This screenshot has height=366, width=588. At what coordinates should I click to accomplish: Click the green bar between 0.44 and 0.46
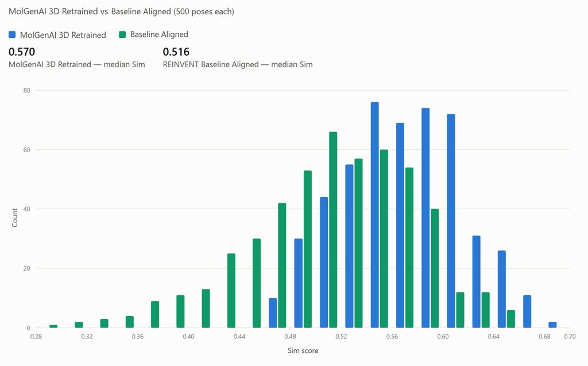pos(257,283)
